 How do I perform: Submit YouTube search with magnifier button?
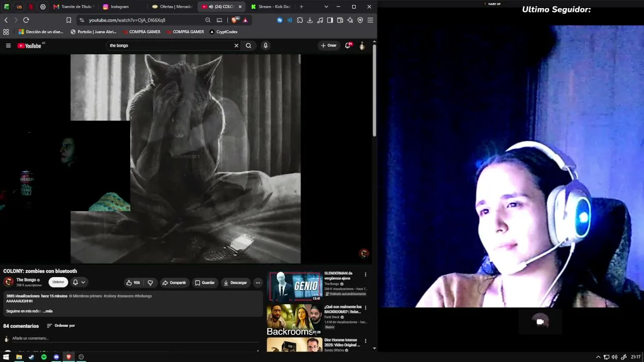pyautogui.click(x=249, y=46)
